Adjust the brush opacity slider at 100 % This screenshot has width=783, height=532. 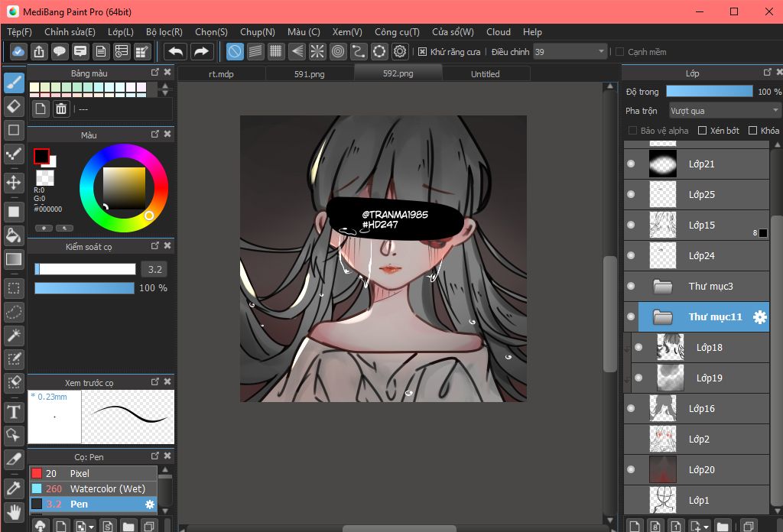click(84, 288)
